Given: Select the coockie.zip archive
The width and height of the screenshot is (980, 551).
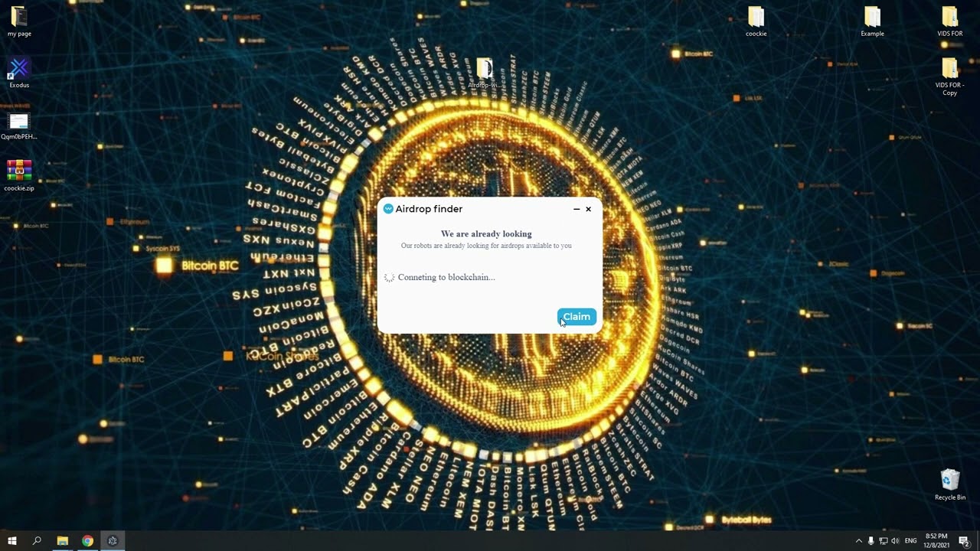Looking at the screenshot, I should pos(19,175).
